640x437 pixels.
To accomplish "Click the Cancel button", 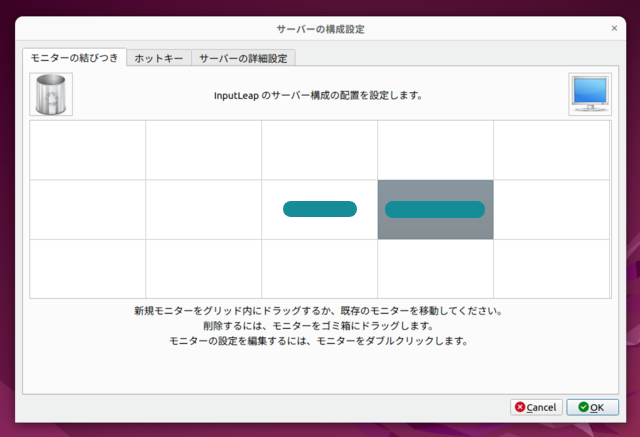I will (x=536, y=407).
